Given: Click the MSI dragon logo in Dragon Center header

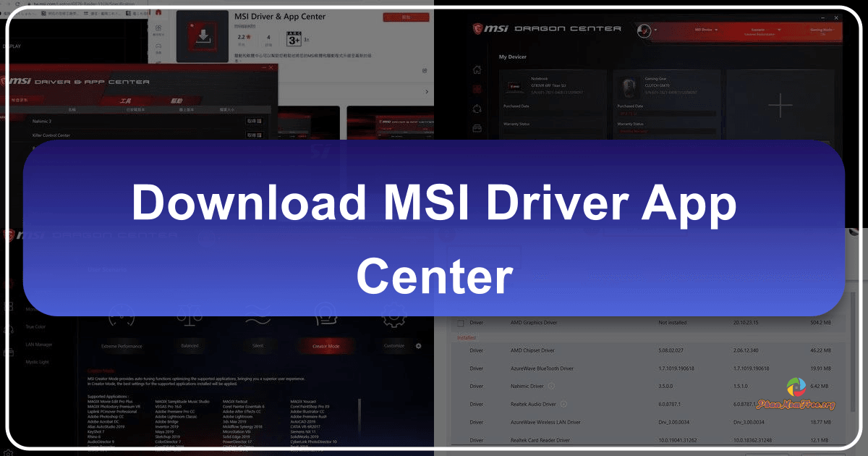Looking at the screenshot, I should tap(477, 27).
